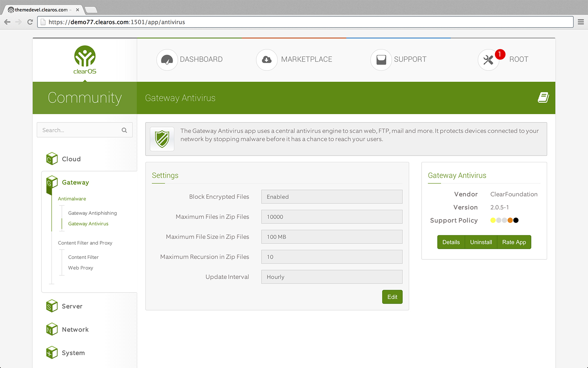
Task: Open Web Proxy in sidebar
Action: pos(80,268)
